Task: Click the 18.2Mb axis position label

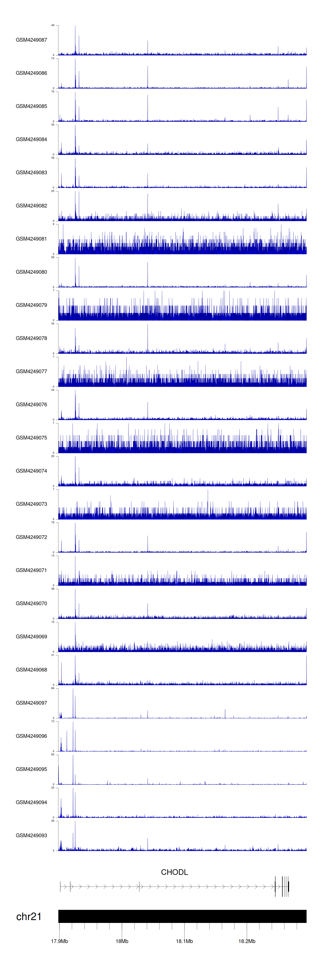Action: (247, 941)
